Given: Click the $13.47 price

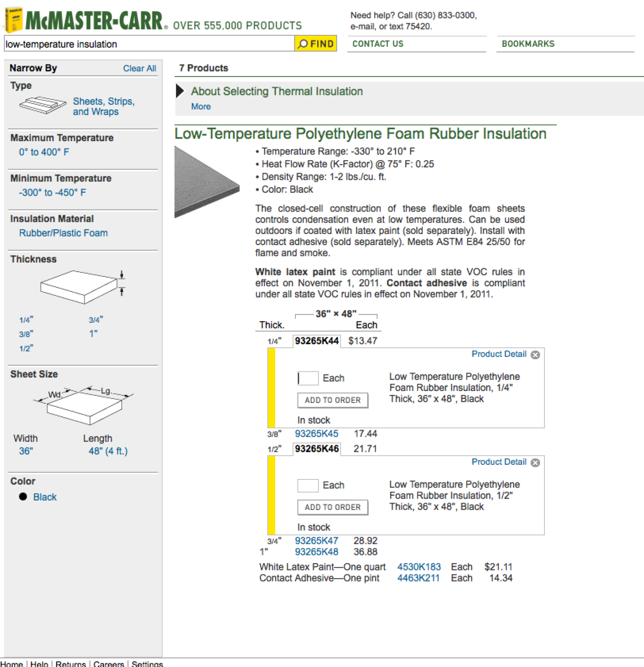Looking at the screenshot, I should tap(363, 341).
